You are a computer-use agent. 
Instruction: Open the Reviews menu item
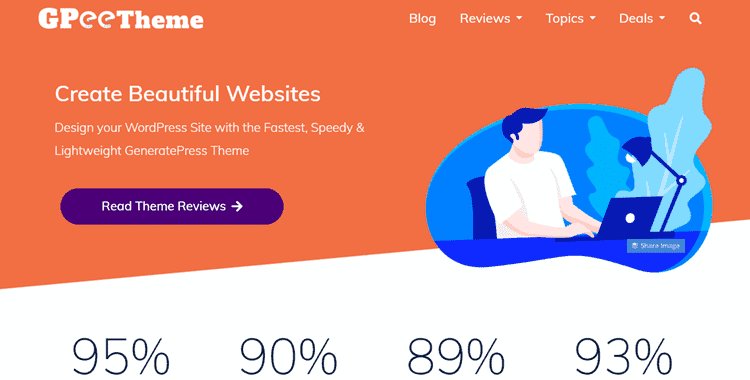tap(485, 19)
